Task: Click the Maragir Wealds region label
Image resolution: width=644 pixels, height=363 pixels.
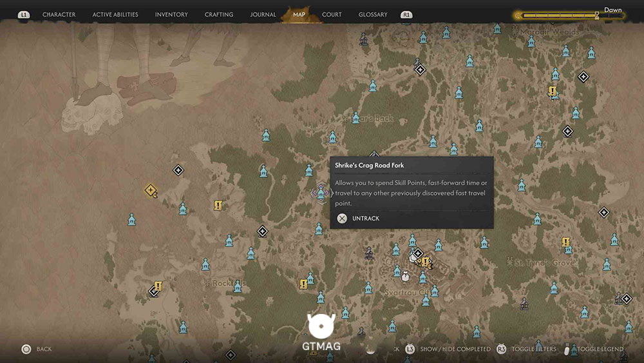Action: tap(549, 32)
